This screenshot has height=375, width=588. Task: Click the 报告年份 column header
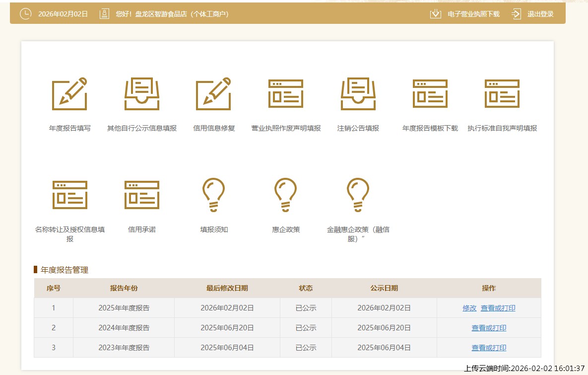point(124,288)
